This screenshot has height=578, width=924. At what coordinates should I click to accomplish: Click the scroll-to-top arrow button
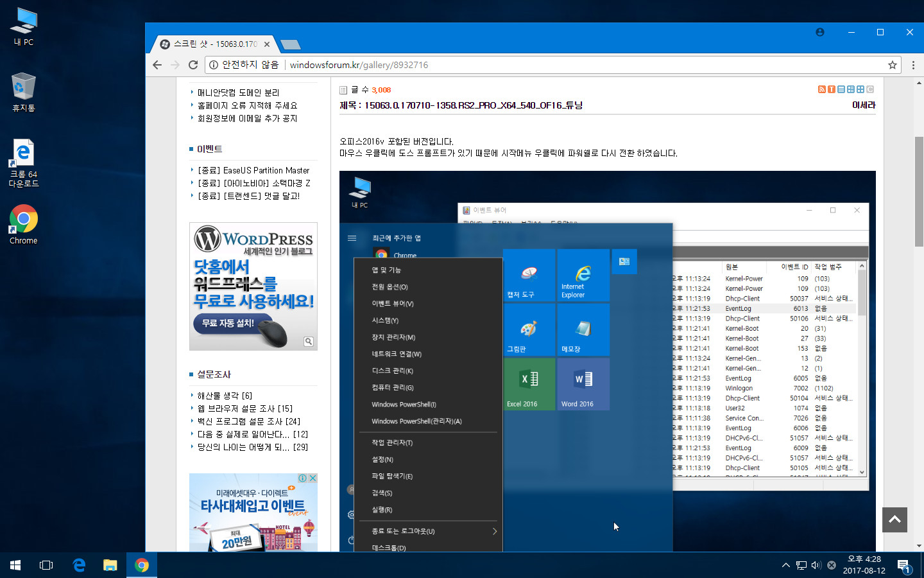click(x=894, y=520)
